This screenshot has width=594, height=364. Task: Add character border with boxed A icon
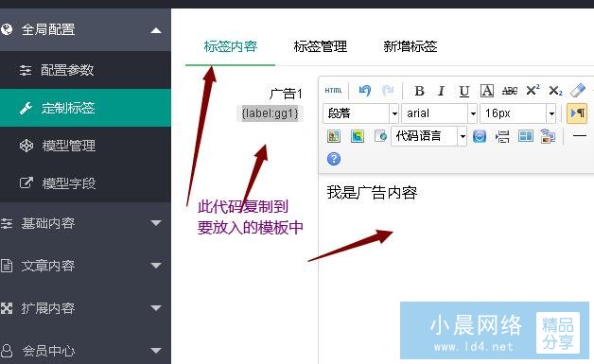(x=487, y=91)
